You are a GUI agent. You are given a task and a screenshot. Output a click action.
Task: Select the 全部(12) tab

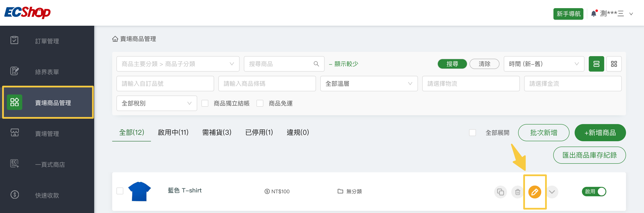pos(131,132)
